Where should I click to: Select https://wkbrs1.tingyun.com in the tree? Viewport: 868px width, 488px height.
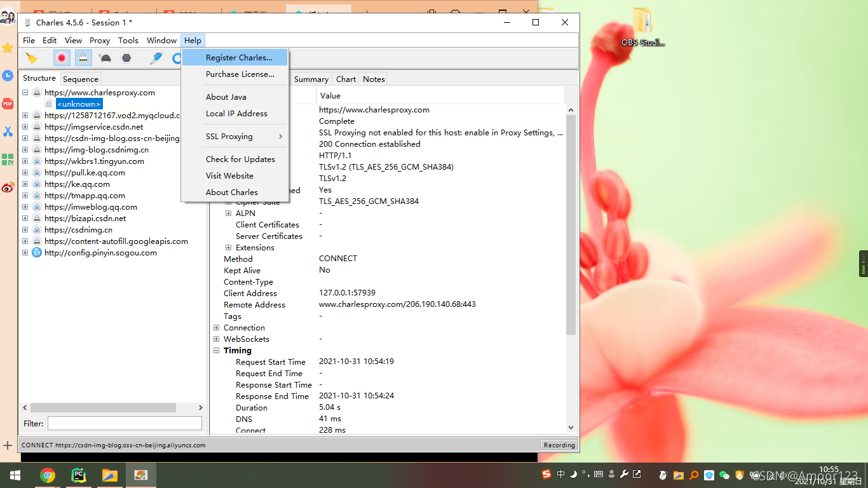(94, 161)
